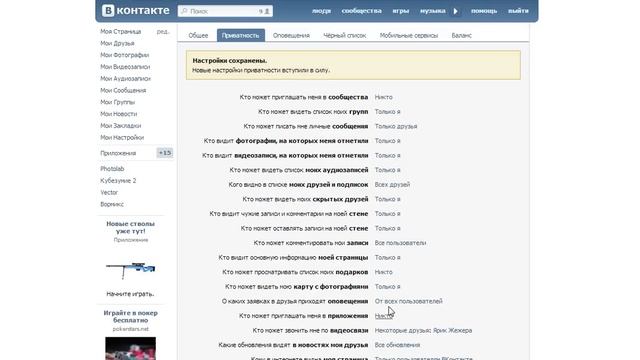Change Только друзья value for личные сообщения
This screenshot has height=360, width=640.
(396, 127)
